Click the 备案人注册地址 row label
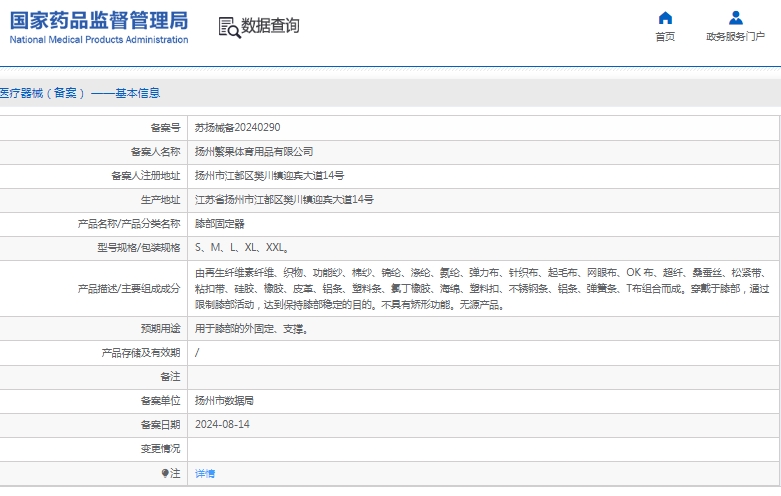 coord(145,175)
